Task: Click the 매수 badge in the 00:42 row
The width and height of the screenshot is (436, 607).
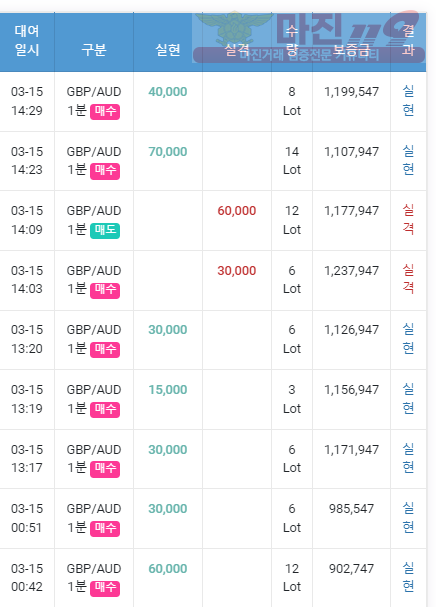Action: (x=105, y=588)
